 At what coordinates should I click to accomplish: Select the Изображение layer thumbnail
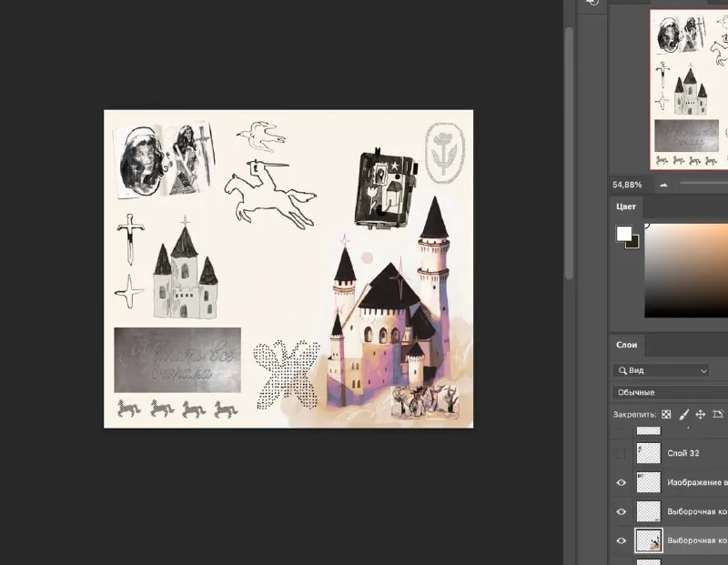click(648, 482)
